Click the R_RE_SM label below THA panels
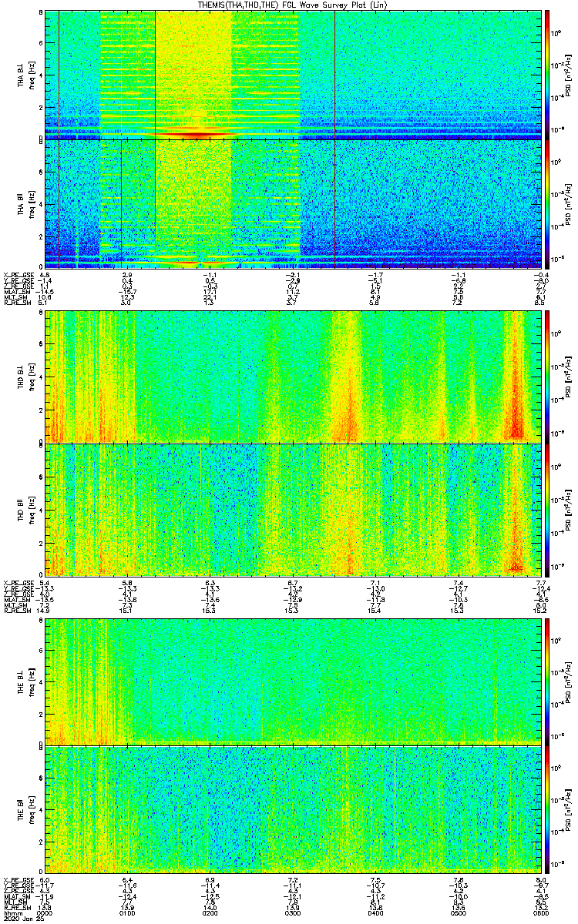 click(17, 303)
